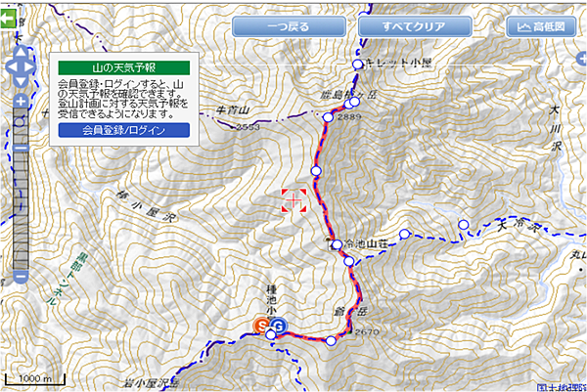Expand the plus icon at right edge
Viewport: 587px width, 392px height.
pyautogui.click(x=582, y=59)
